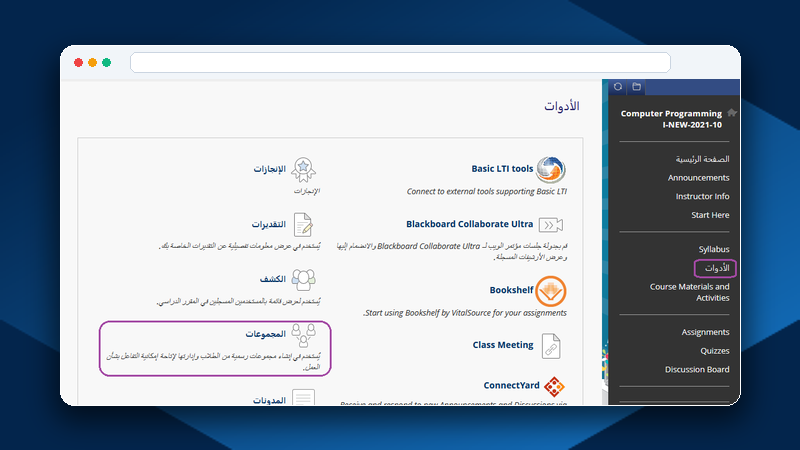Open Announcements in course menu

point(698,178)
